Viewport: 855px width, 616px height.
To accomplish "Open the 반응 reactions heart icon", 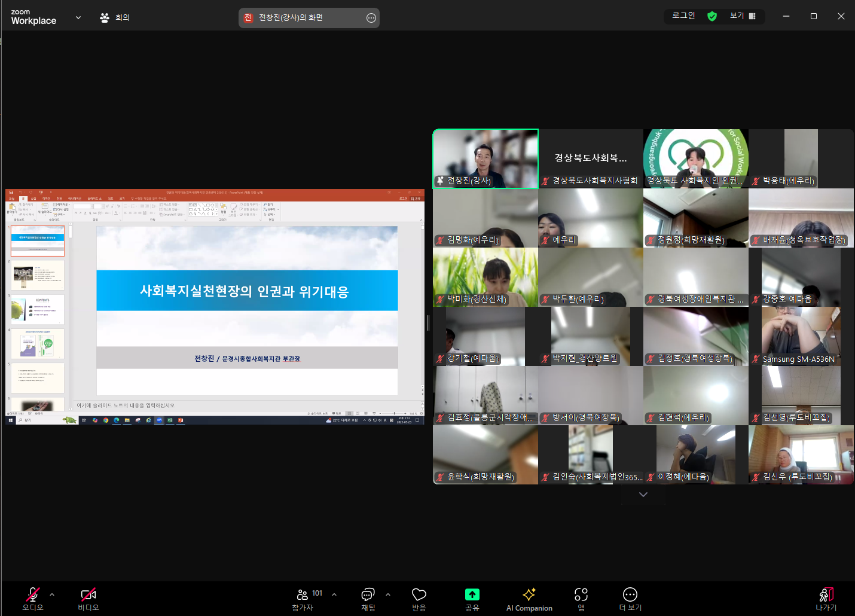I will pyautogui.click(x=419, y=599).
